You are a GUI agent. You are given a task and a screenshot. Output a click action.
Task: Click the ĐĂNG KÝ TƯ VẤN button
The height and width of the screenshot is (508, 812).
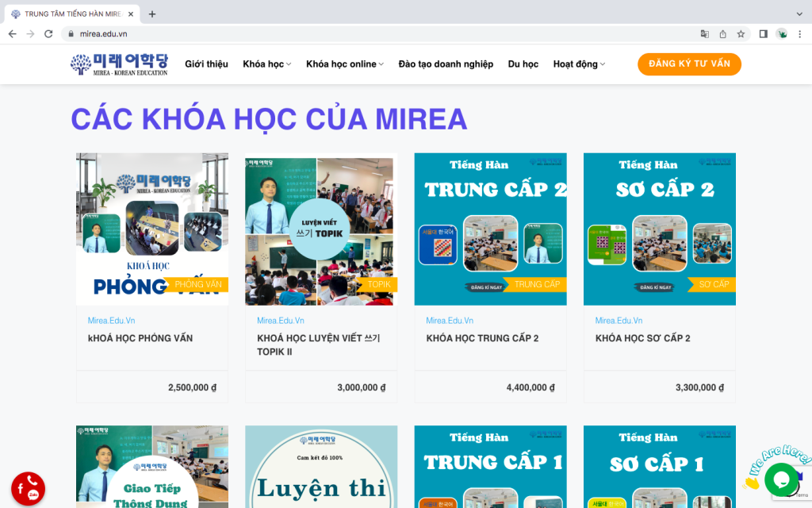pos(689,64)
